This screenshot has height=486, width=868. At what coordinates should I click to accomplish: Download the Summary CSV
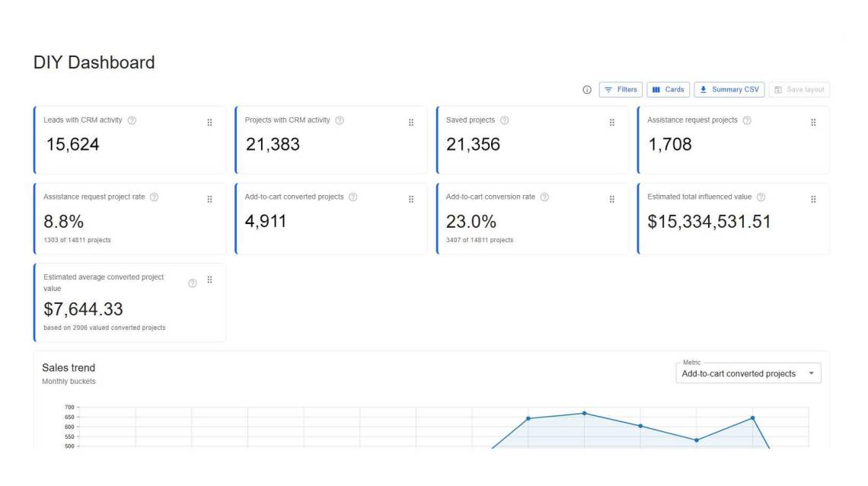(x=729, y=90)
